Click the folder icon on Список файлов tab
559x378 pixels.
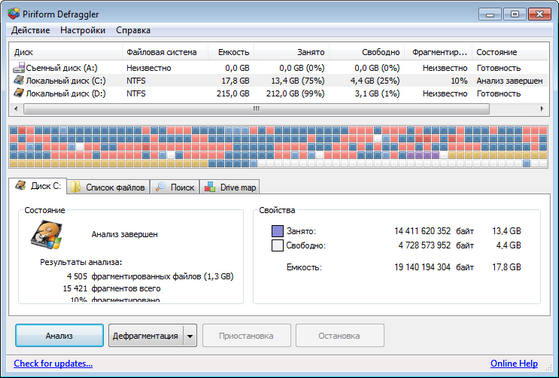75,187
